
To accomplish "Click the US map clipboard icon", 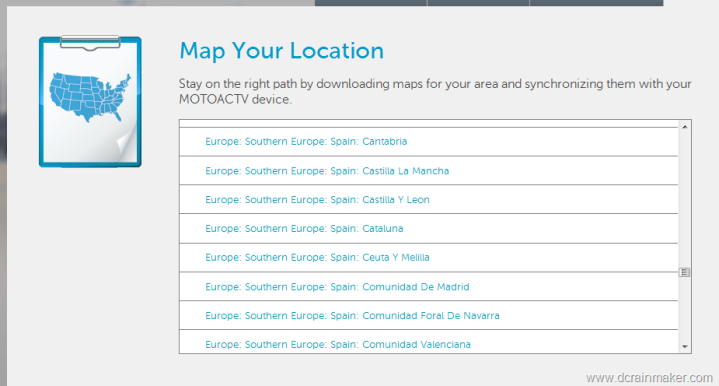I will 90,101.
